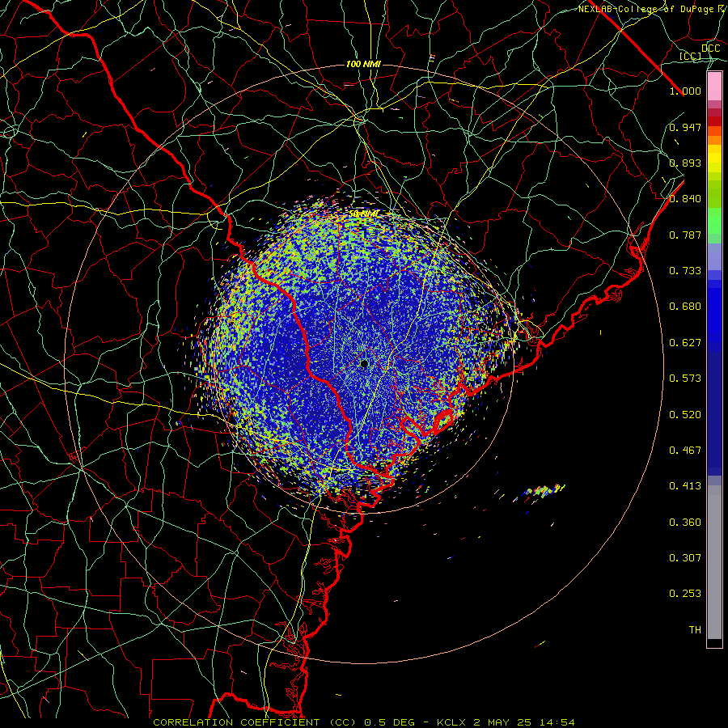
Task: Click the KCLX radar site black dot
Action: pos(364,363)
